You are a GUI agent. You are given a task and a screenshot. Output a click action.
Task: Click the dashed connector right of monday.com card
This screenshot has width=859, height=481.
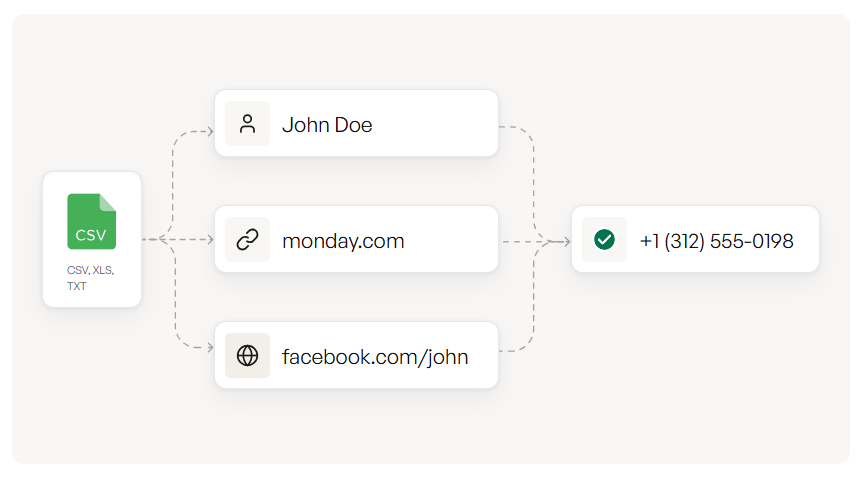(520, 241)
